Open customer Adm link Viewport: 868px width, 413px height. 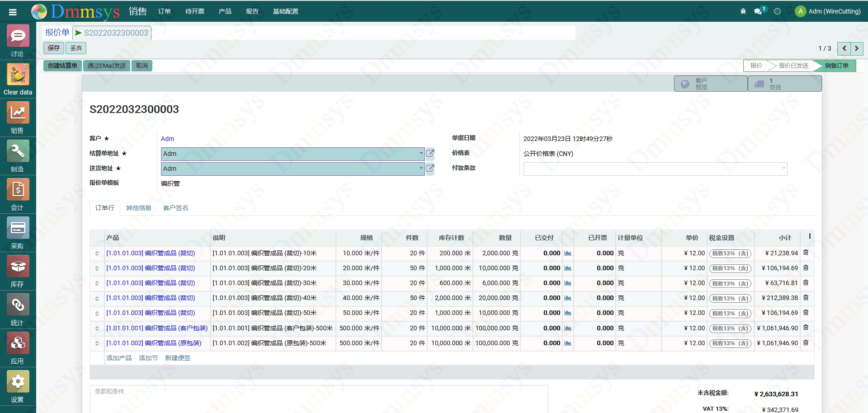point(167,139)
